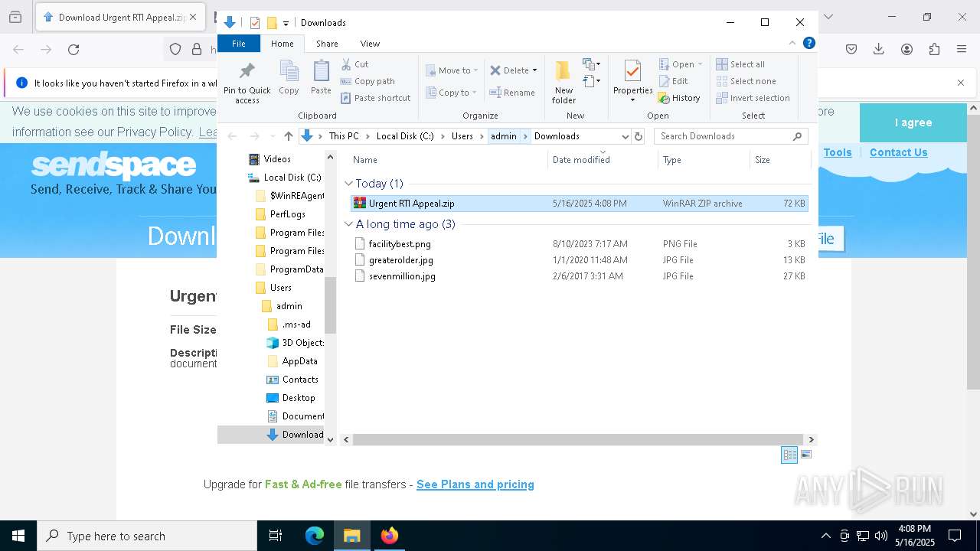The width and height of the screenshot is (980, 551).
Task: Open the Delete options arrow
Action: [534, 70]
